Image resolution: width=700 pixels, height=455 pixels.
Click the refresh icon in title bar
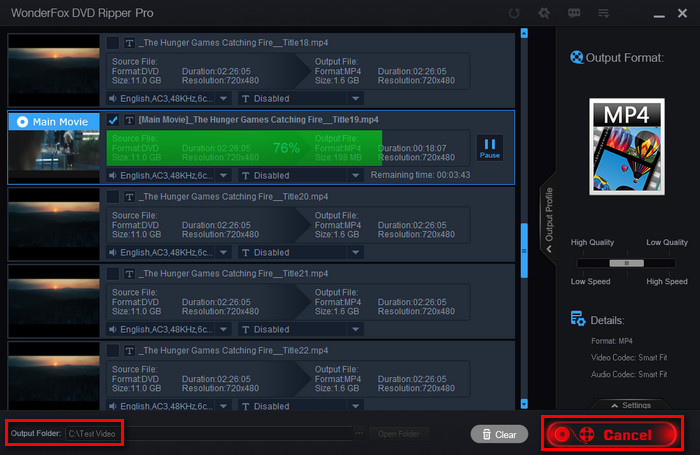(x=514, y=13)
